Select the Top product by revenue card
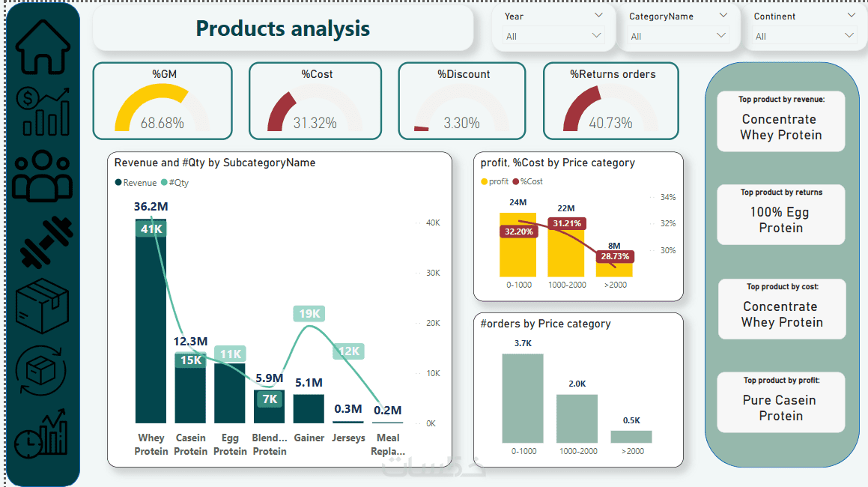Viewport: 868px width, 487px height. coord(781,121)
